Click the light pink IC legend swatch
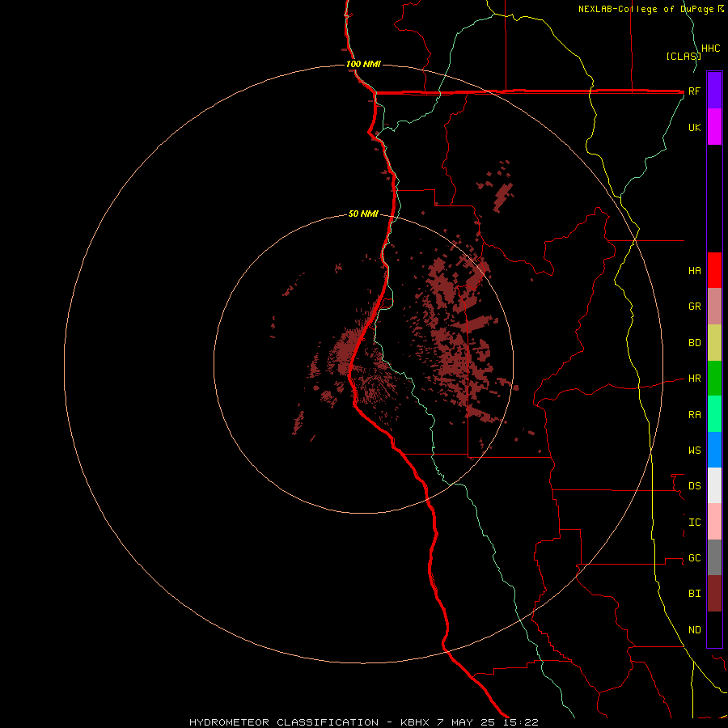 [x=714, y=522]
